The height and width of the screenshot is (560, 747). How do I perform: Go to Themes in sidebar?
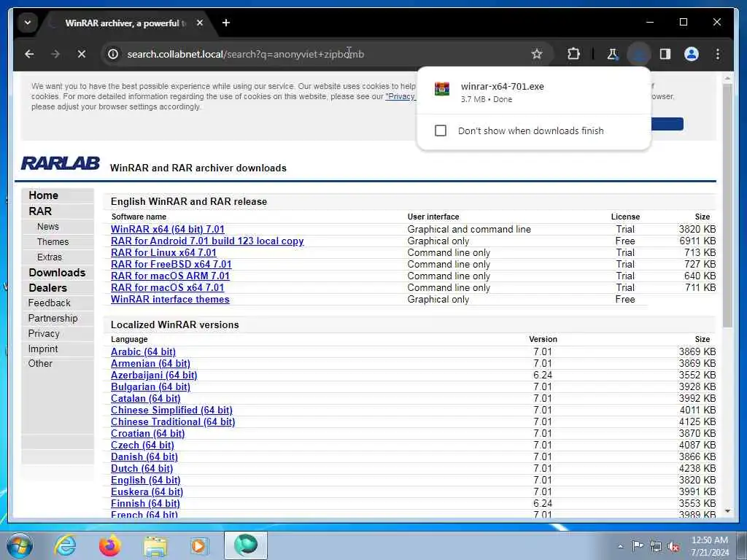tap(53, 242)
